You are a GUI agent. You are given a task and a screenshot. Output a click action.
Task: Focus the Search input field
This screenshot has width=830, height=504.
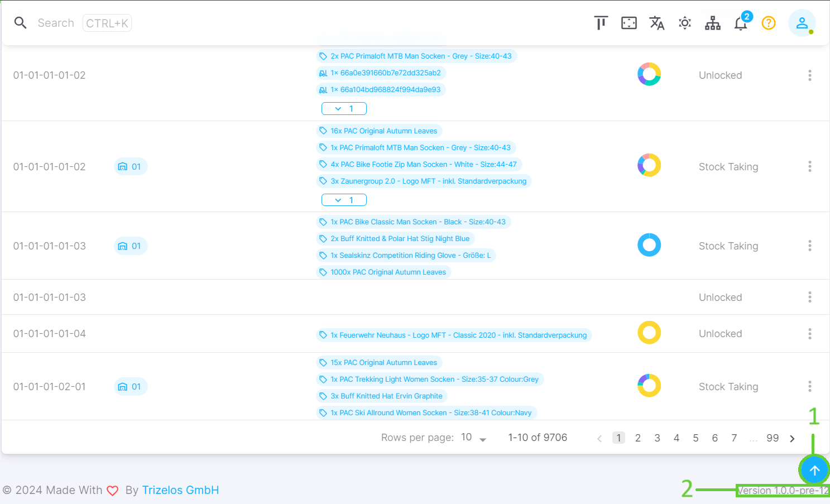[x=56, y=23]
